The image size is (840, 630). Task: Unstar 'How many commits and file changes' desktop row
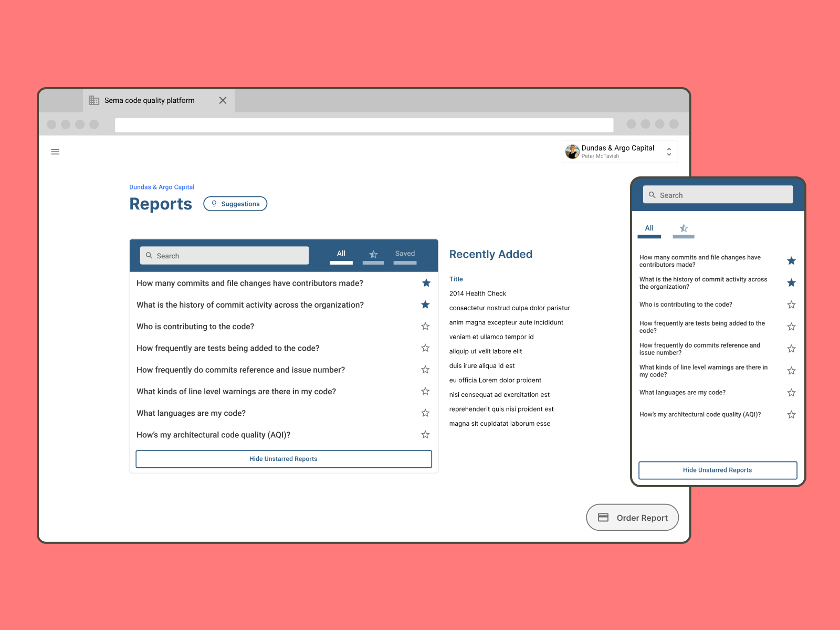(x=426, y=283)
